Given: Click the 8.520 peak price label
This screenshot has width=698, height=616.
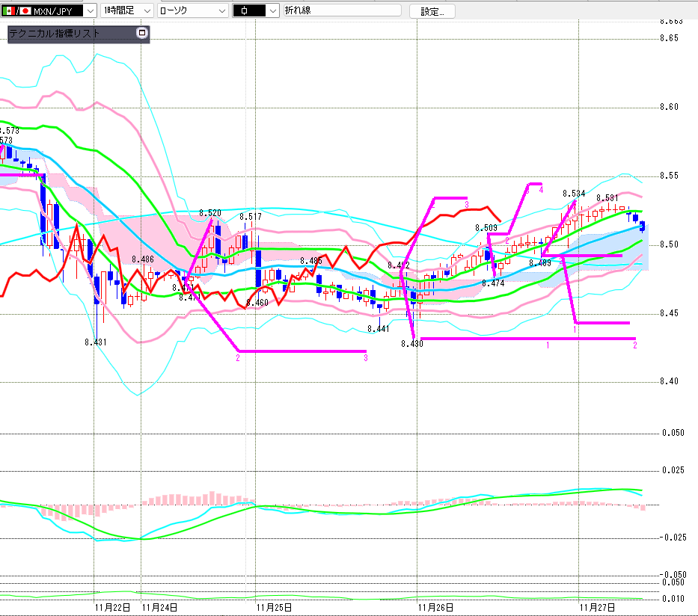Looking at the screenshot, I should (x=210, y=213).
